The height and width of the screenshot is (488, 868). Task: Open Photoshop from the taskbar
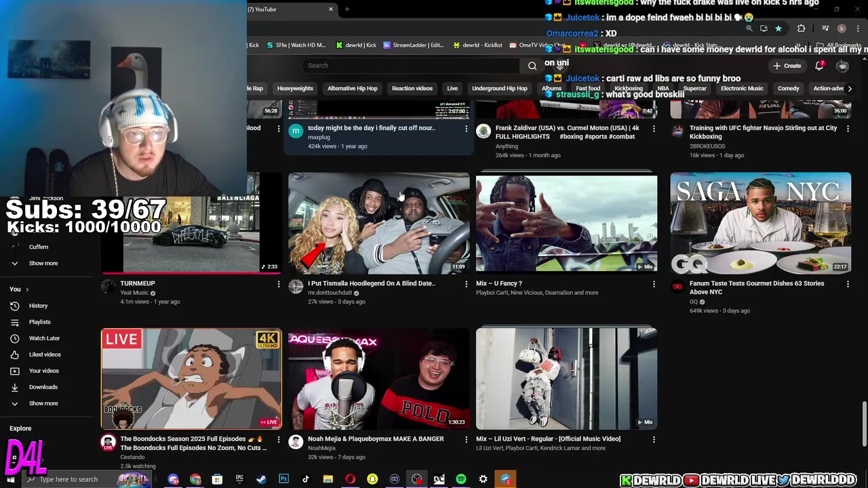click(283, 479)
